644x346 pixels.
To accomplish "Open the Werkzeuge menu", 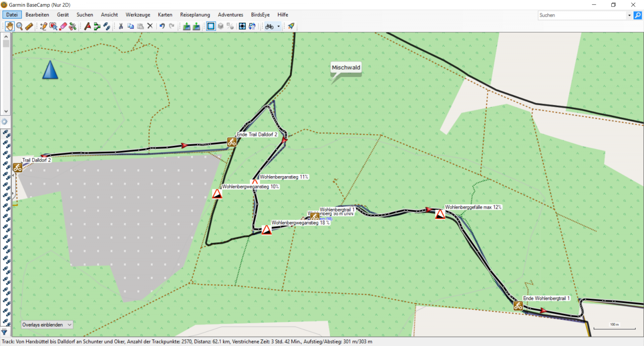I will [138, 15].
